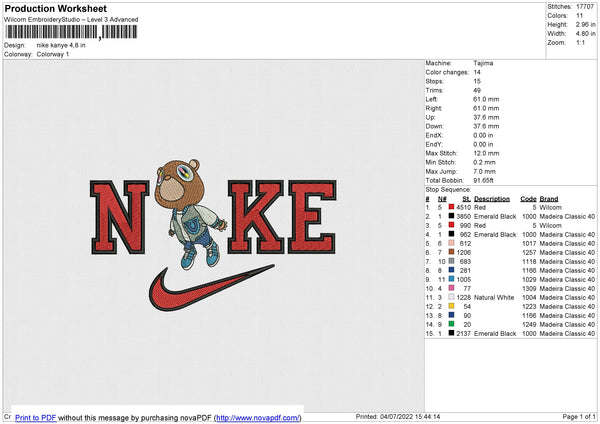Click the Min Stitch value 0.2 mm
Image resolution: width=600 pixels, height=424 pixels.
click(484, 162)
